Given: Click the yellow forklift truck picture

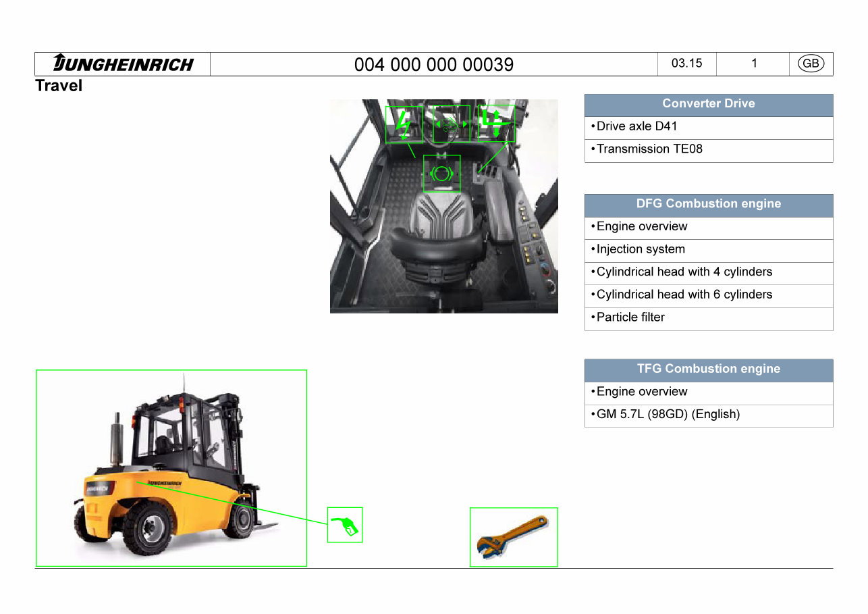Looking at the screenshot, I should coord(171,468).
